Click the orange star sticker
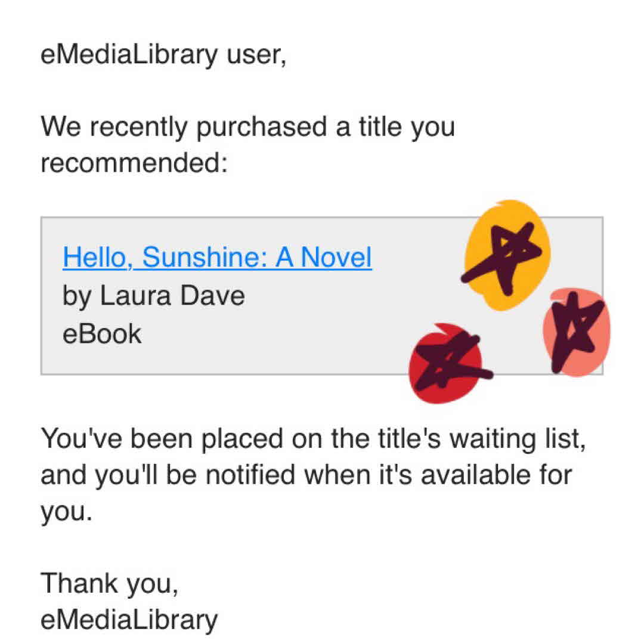 [507, 255]
